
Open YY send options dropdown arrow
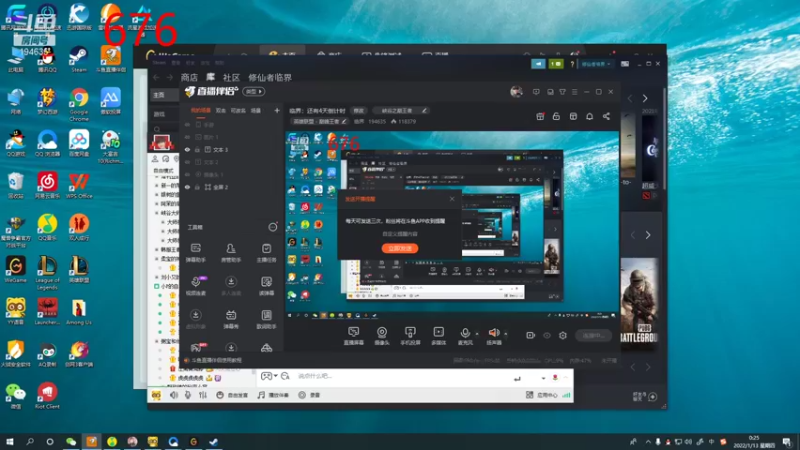click(x=543, y=378)
